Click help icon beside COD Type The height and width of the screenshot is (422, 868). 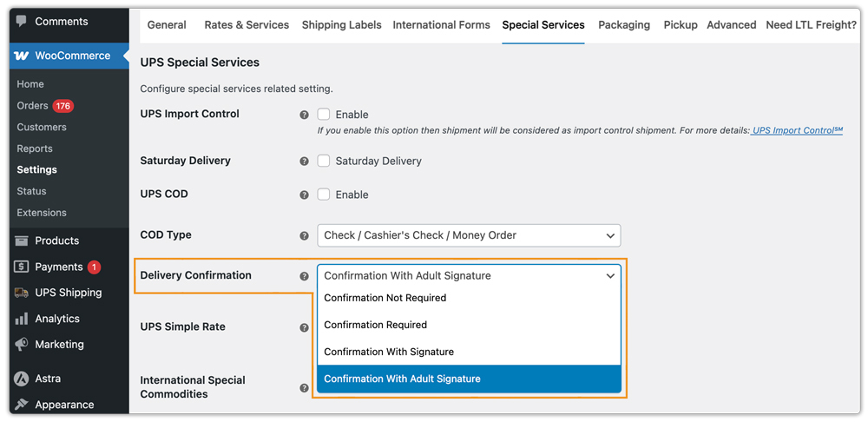304,236
